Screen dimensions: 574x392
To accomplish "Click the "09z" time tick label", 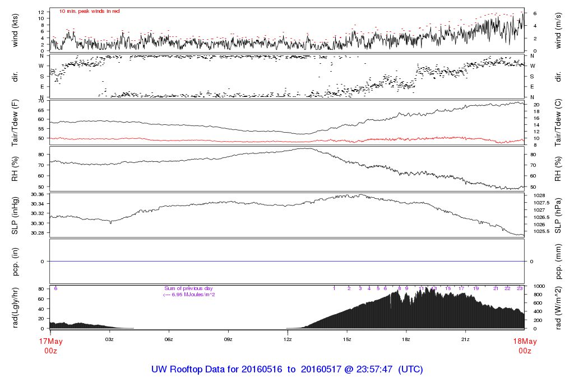I will tap(228, 339).
